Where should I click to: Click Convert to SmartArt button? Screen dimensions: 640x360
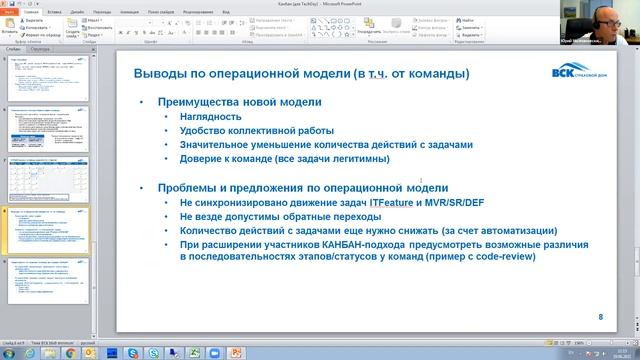pyautogui.click(x=277, y=35)
